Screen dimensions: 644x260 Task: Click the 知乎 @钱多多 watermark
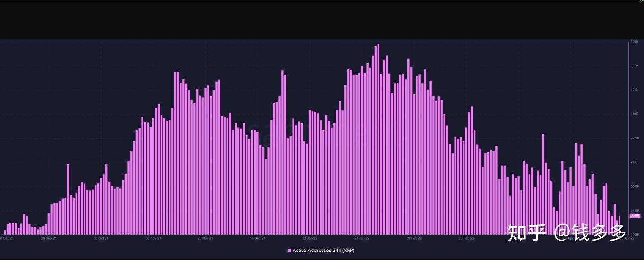[566, 232]
